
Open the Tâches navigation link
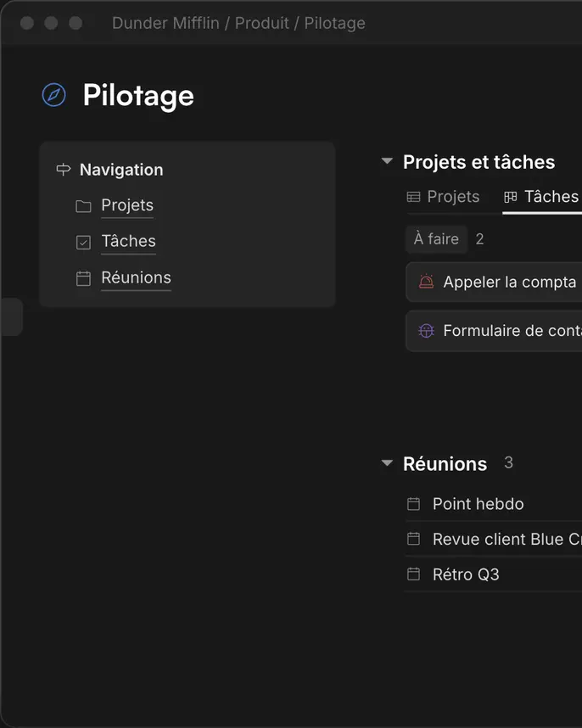tap(129, 242)
